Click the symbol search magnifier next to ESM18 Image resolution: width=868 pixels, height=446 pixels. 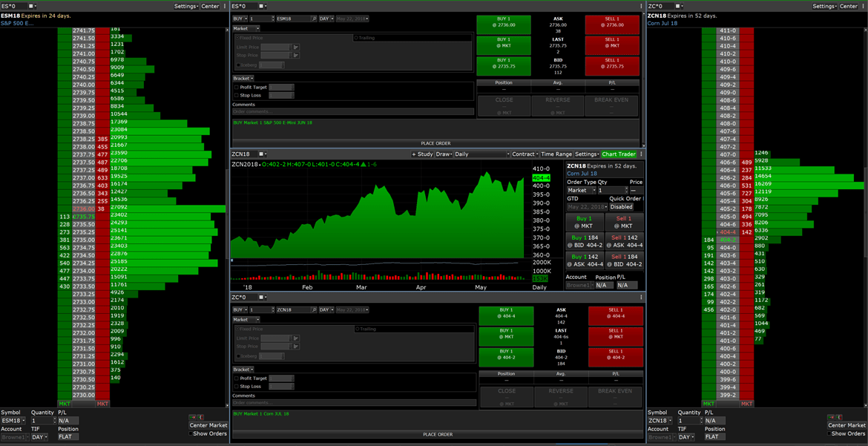click(313, 18)
